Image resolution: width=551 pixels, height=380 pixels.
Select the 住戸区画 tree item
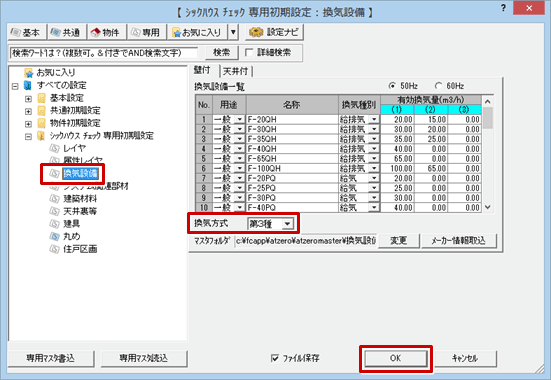click(x=80, y=249)
